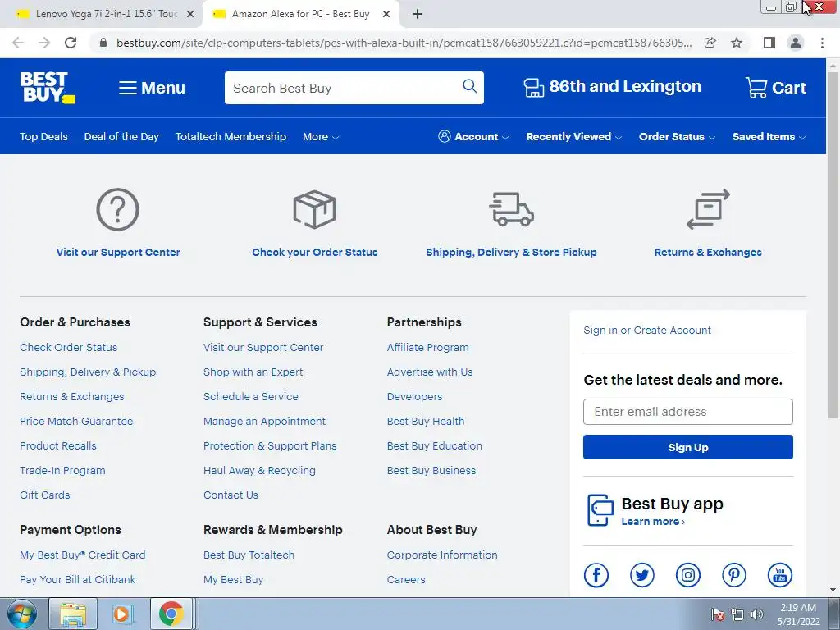The image size is (840, 630).
Task: Open Best Buy YouTube icon
Action: (780, 575)
